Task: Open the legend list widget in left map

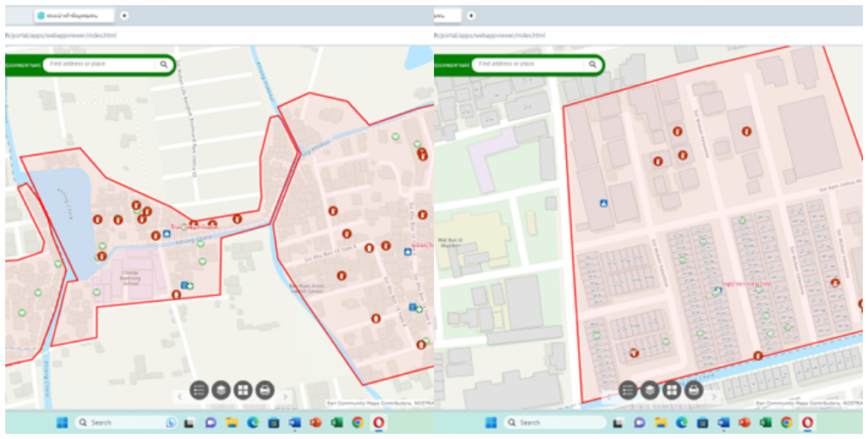Action: click(199, 390)
